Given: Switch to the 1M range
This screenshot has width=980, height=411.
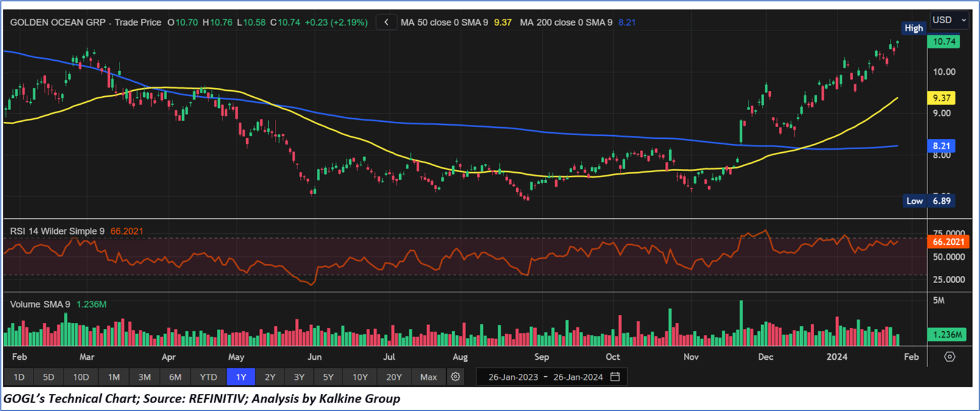Looking at the screenshot, I should coord(114,377).
